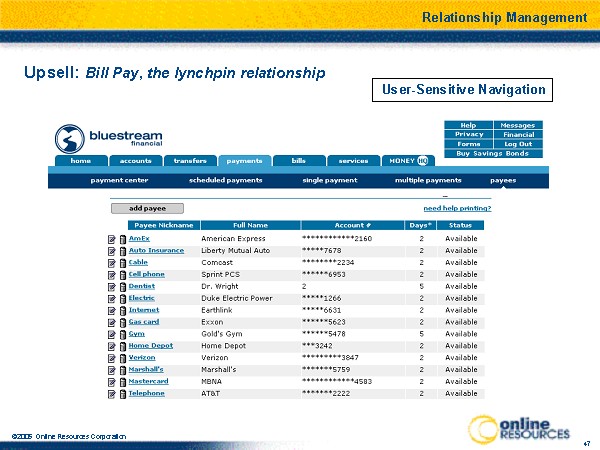Click the edit icon for Verizon payee
600x450 pixels.
click(112, 358)
